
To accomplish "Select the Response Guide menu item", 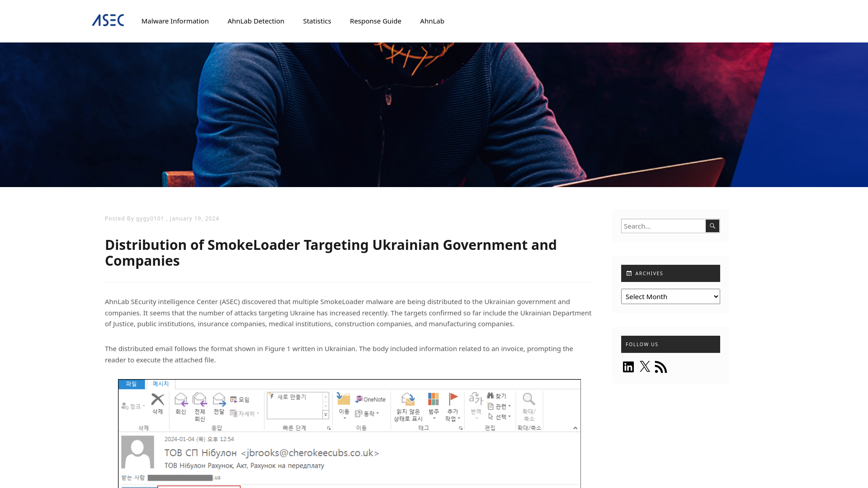I will [x=375, y=21].
